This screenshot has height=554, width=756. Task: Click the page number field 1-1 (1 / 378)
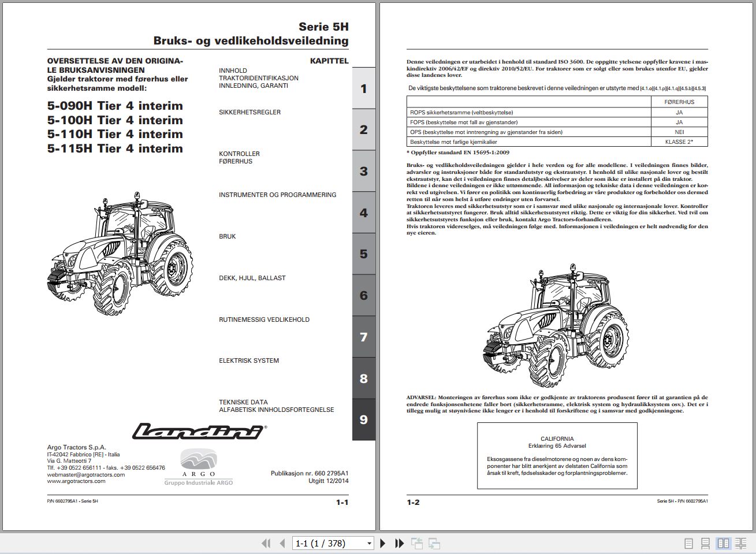[329, 544]
